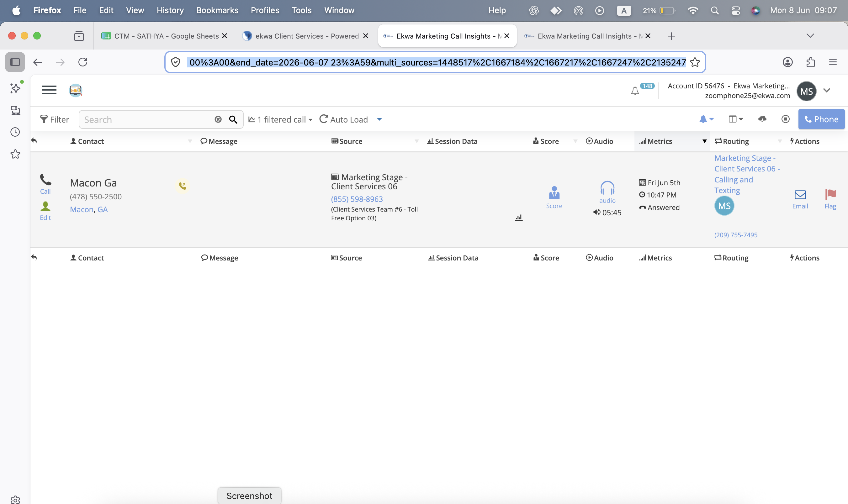Open the column layout chooser dropdown
The height and width of the screenshot is (504, 848).
coord(736,119)
